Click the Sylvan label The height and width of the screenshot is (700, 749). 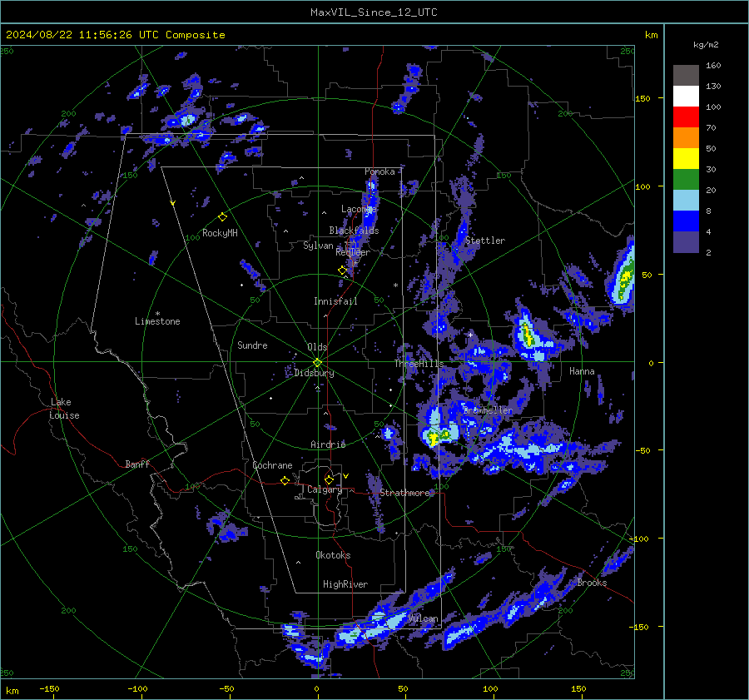318,246
